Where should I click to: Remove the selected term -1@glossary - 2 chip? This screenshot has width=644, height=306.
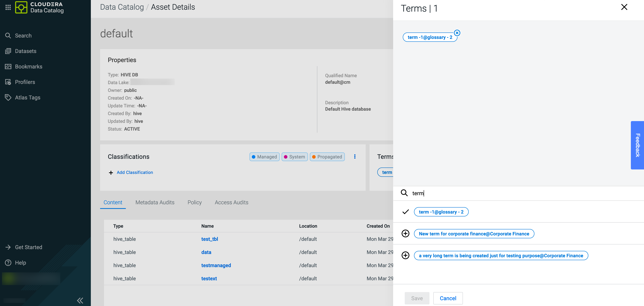[457, 33]
